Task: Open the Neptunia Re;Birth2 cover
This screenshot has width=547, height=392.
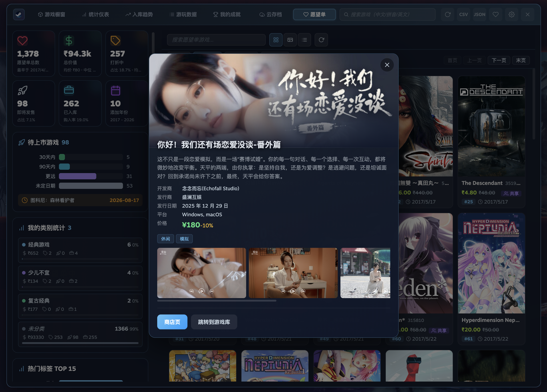Action: tap(492, 263)
